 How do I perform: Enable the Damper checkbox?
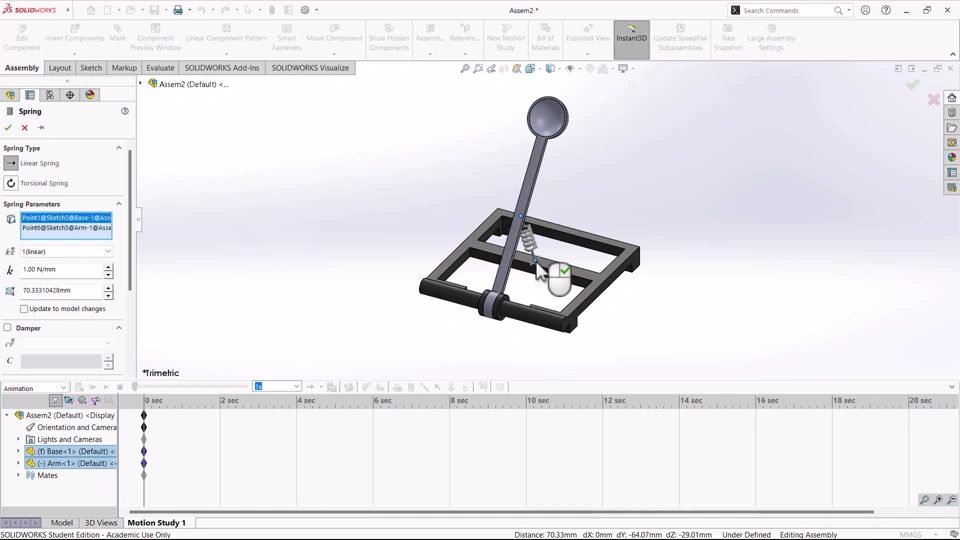tap(7, 328)
